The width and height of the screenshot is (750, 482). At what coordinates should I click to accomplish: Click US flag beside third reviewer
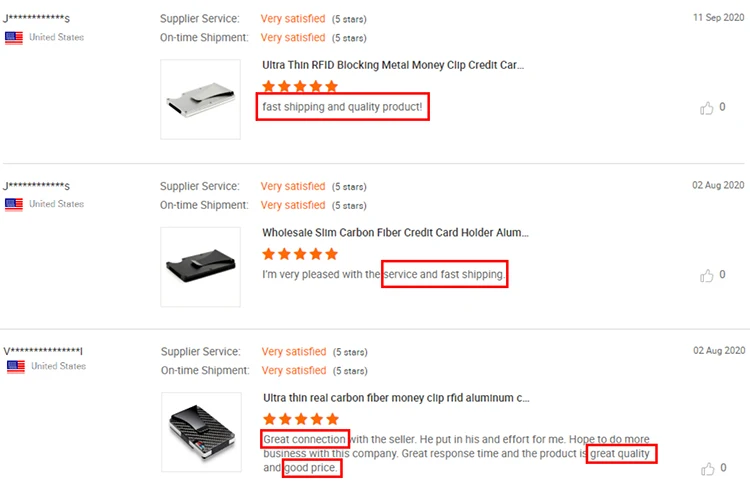(15, 366)
